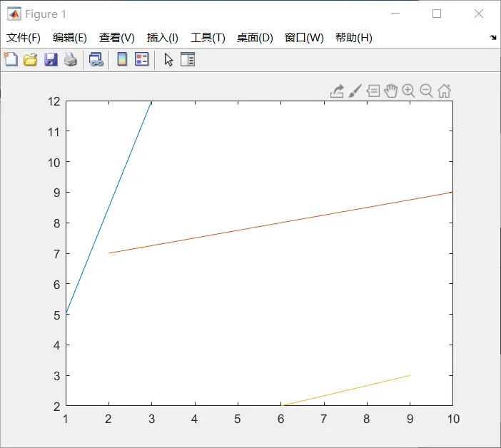The height and width of the screenshot is (448, 501).
Task: Click the Link Plot toolbar icon
Action: 96,59
